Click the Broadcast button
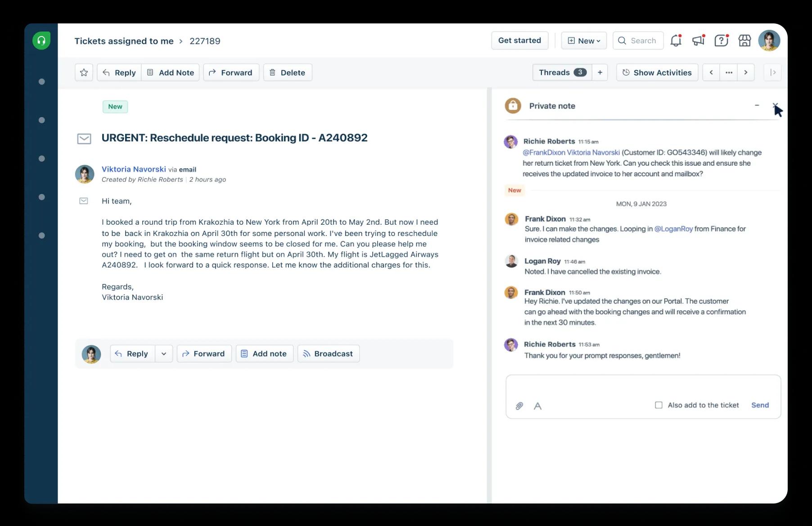This screenshot has width=812, height=526. pos(328,354)
